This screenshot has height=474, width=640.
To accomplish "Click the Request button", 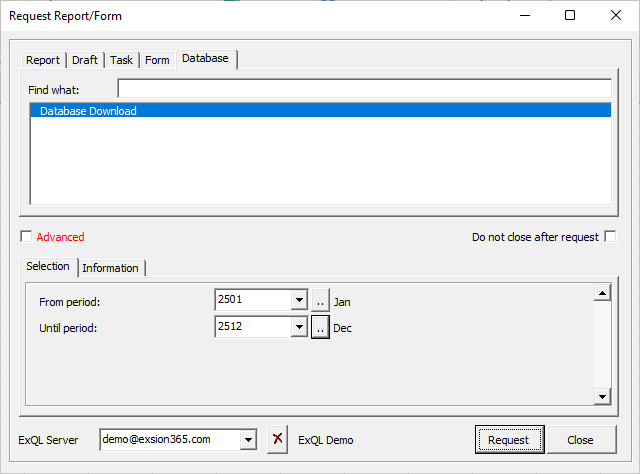I will 509,440.
